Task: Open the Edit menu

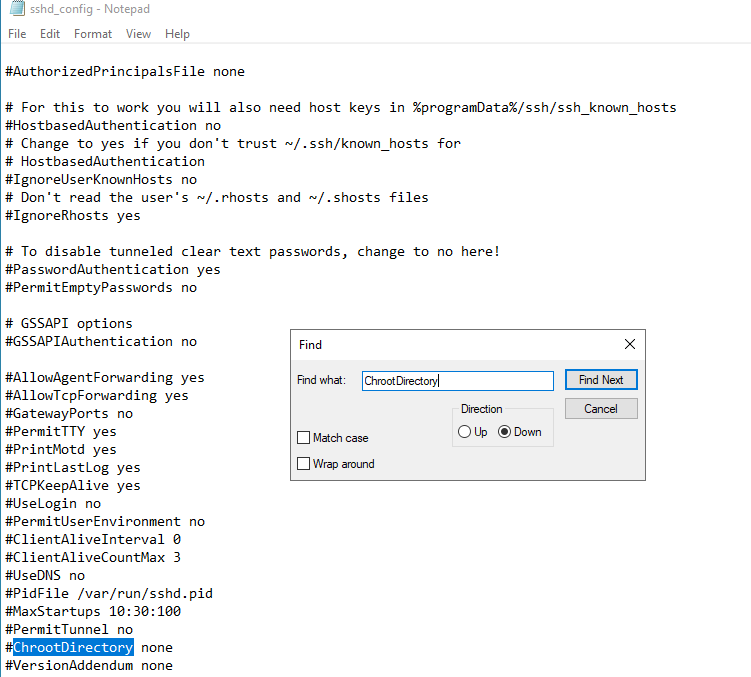Action: (x=50, y=34)
